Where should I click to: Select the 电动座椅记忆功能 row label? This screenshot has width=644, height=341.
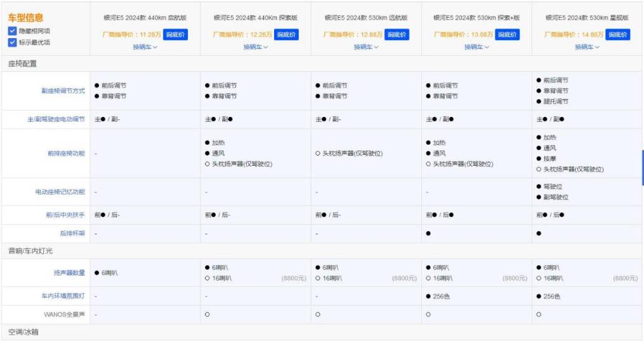(60, 192)
